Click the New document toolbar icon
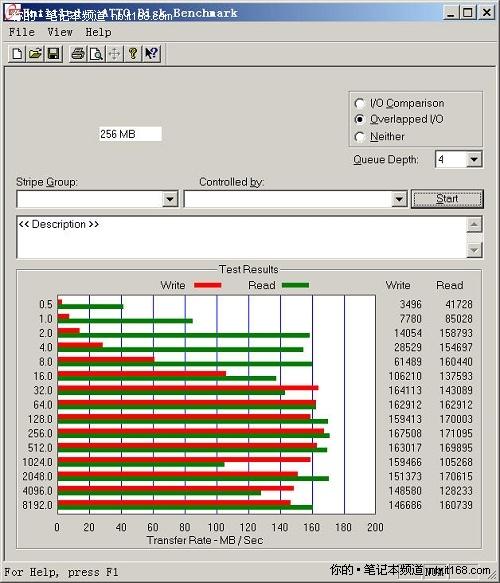Image resolution: width=500 pixels, height=583 pixels. click(x=17, y=54)
